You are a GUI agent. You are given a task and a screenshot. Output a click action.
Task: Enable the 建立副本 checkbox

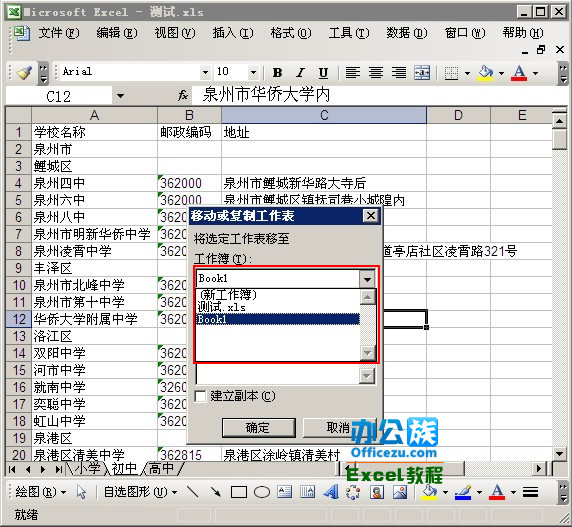201,396
